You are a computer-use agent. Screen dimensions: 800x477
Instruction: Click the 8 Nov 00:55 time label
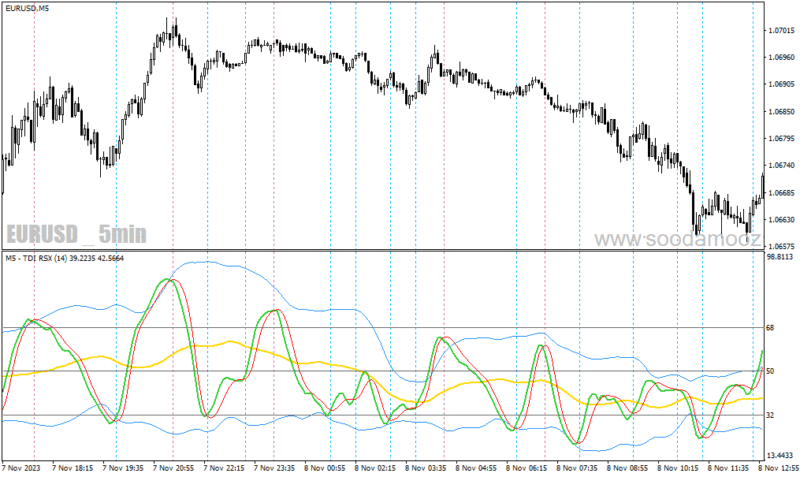click(x=325, y=468)
